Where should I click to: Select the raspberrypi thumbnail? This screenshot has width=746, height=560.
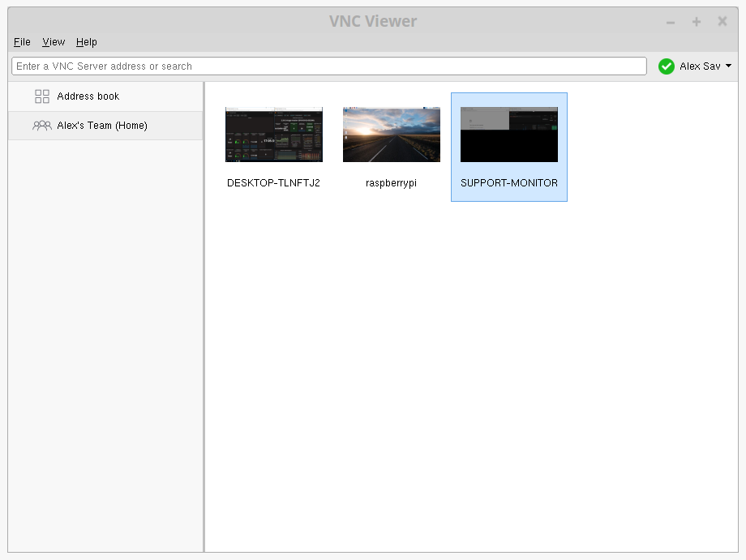click(392, 135)
